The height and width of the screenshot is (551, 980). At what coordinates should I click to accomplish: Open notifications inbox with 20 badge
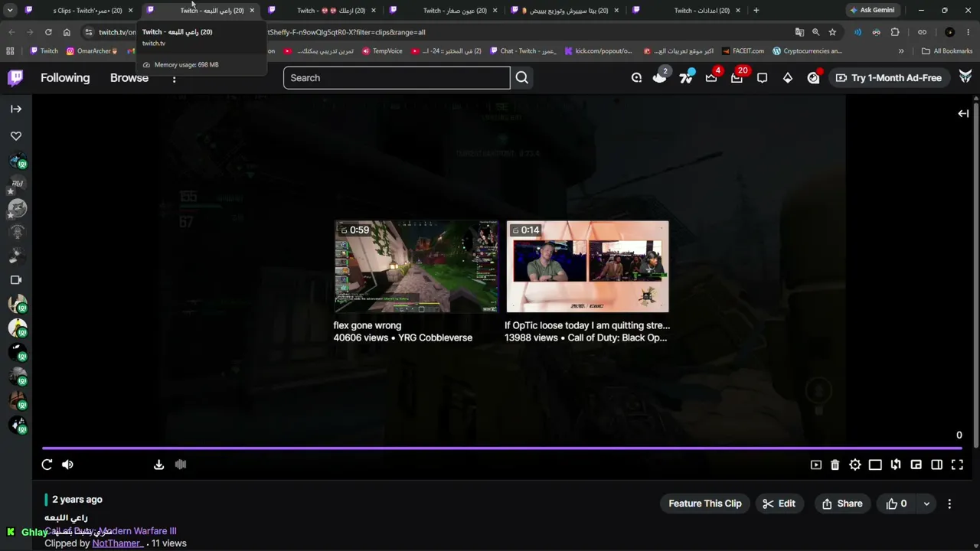coord(737,77)
